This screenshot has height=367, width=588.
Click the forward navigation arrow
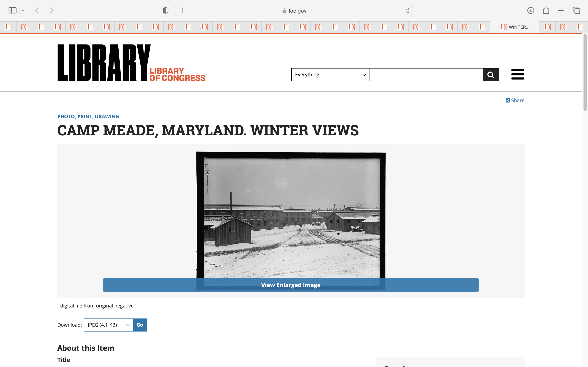pos(51,10)
